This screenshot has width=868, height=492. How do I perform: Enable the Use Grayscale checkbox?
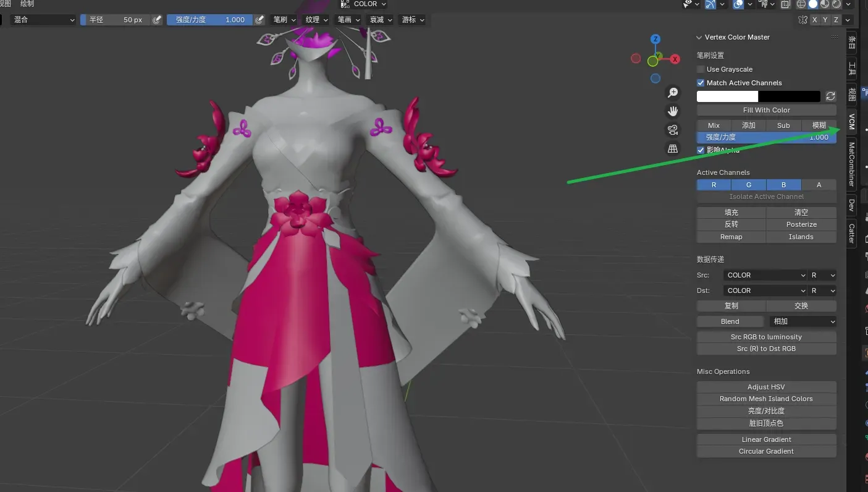pyautogui.click(x=701, y=69)
